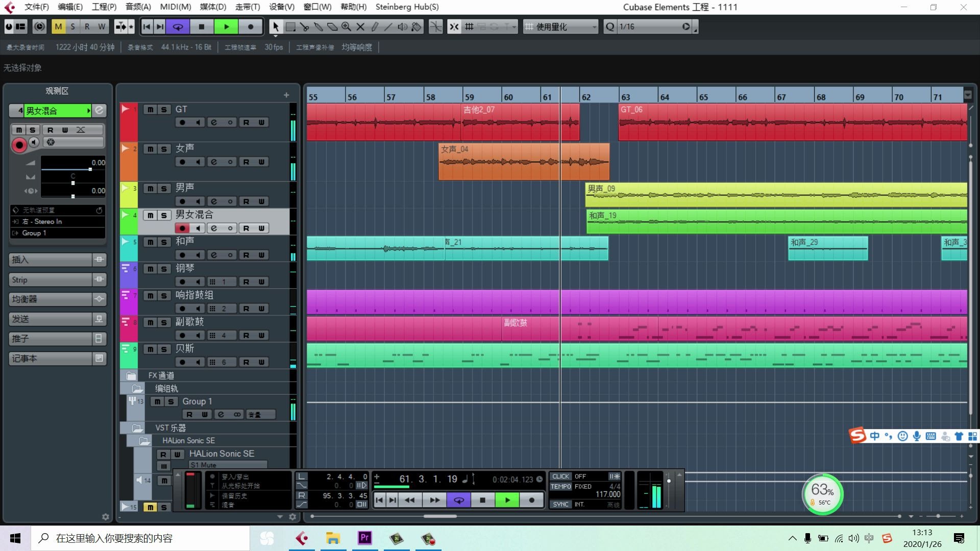Image resolution: width=980 pixels, height=551 pixels.
Task: Expand the 记事本 inspector section
Action: point(57,359)
